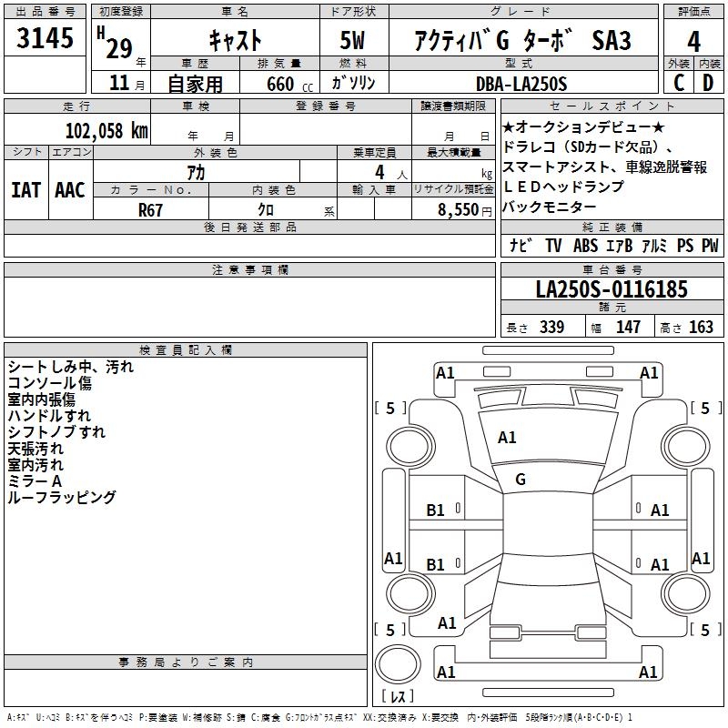Select the inspector note ハンドルすれ

tap(49, 416)
